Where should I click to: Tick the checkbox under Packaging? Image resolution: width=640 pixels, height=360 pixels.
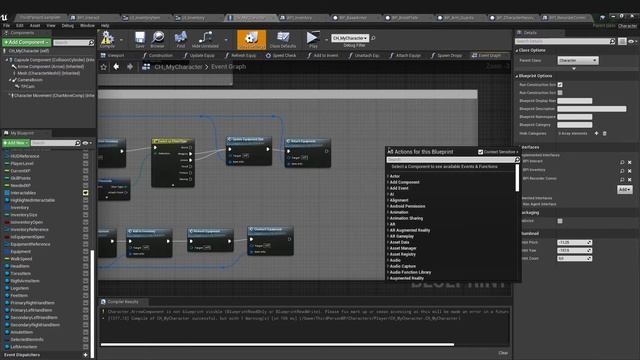point(560,221)
